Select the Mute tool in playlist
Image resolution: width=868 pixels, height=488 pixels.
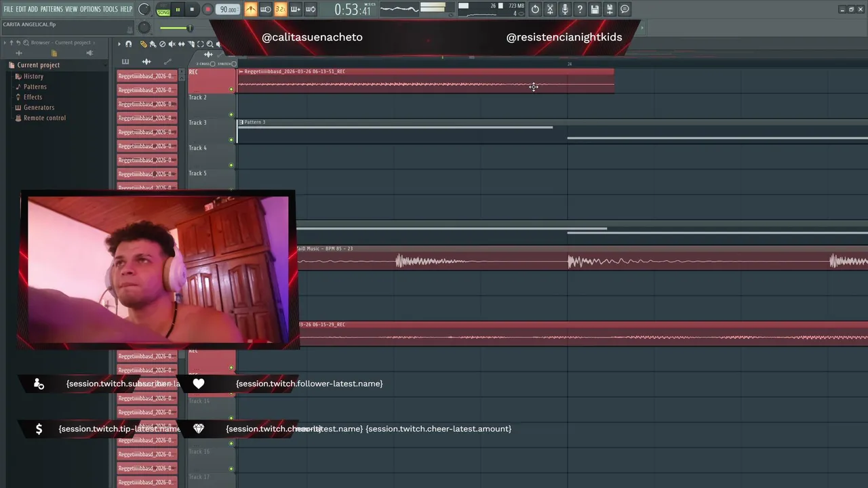pyautogui.click(x=172, y=44)
